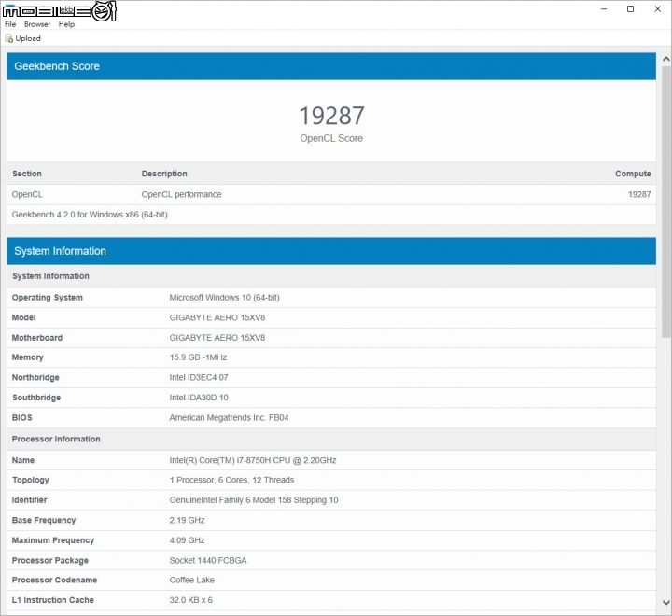This screenshot has width=672, height=616.
Task: Click the scrollbar up arrow
Action: click(666, 60)
